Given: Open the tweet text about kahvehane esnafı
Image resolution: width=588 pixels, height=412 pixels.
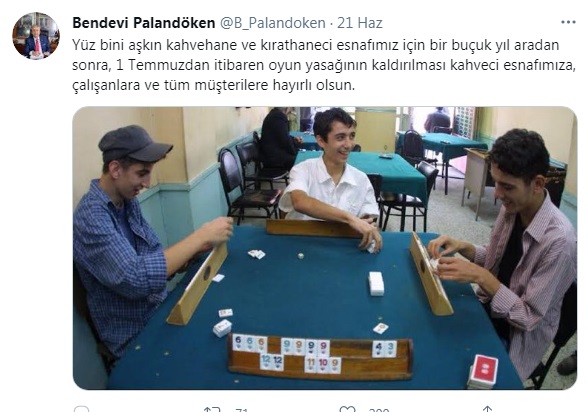Looking at the screenshot, I should tap(324, 65).
